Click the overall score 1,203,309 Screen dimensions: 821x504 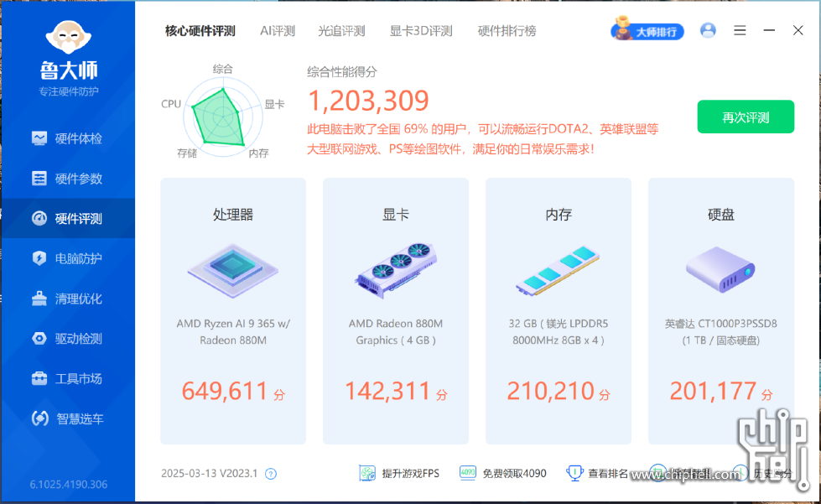tap(368, 101)
